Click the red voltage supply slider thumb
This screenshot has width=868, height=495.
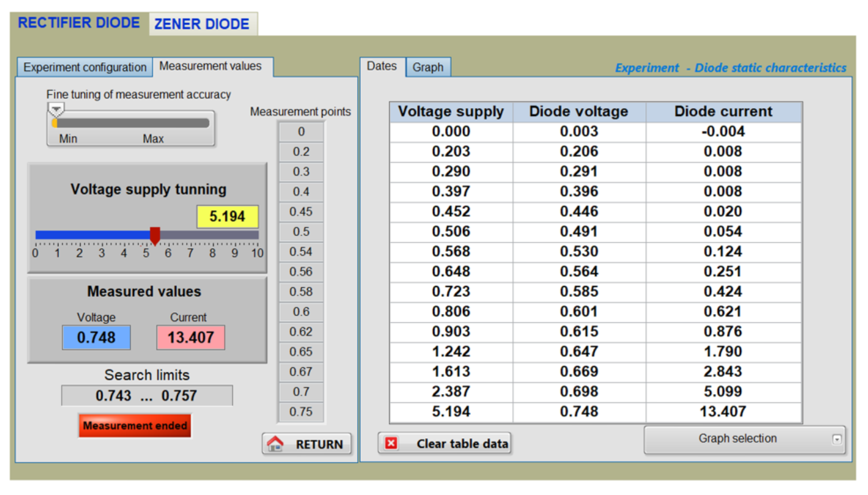pos(155,235)
